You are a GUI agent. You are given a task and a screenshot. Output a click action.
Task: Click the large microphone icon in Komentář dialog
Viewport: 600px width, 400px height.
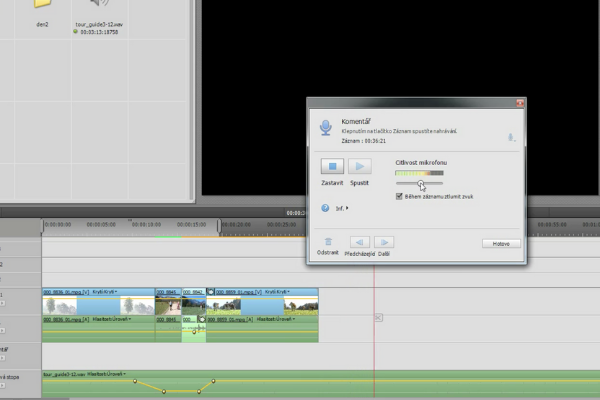[x=326, y=128]
